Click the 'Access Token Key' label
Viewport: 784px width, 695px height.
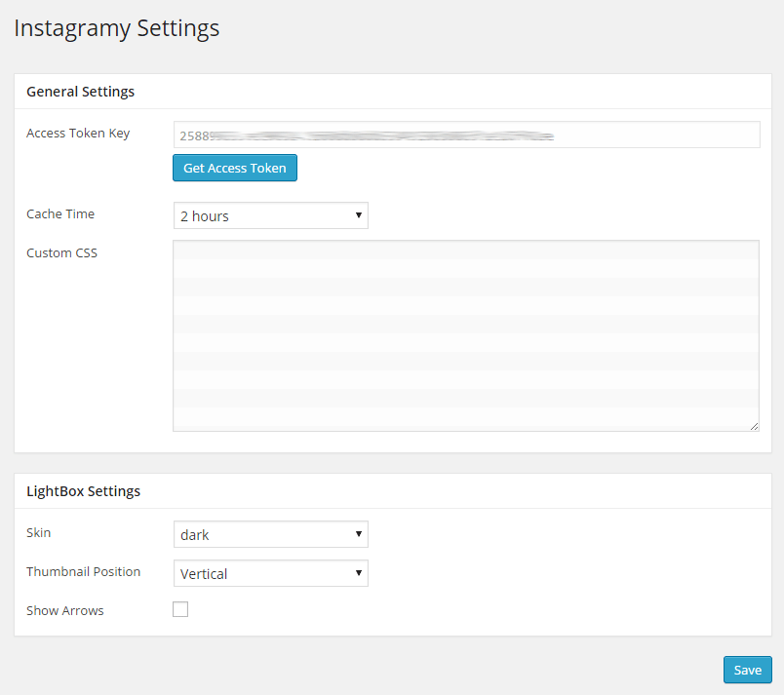point(78,134)
